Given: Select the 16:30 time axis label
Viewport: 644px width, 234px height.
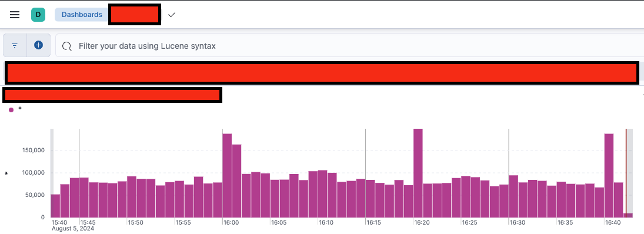Looking at the screenshot, I should (518, 222).
